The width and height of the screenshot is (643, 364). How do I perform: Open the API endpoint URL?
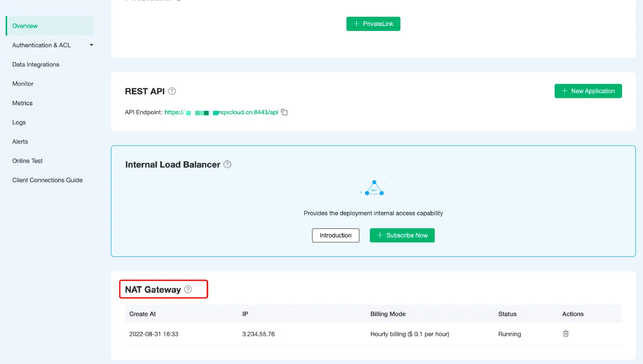pyautogui.click(x=221, y=112)
